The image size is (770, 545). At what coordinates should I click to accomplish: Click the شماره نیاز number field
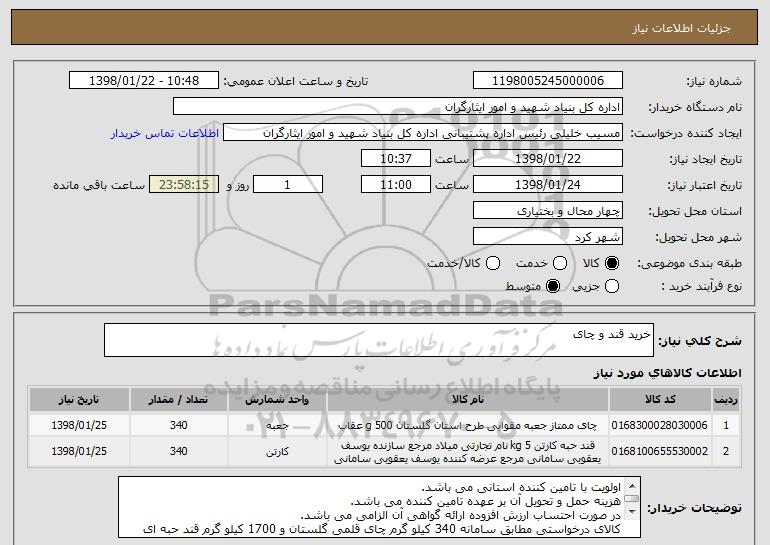pyautogui.click(x=548, y=81)
